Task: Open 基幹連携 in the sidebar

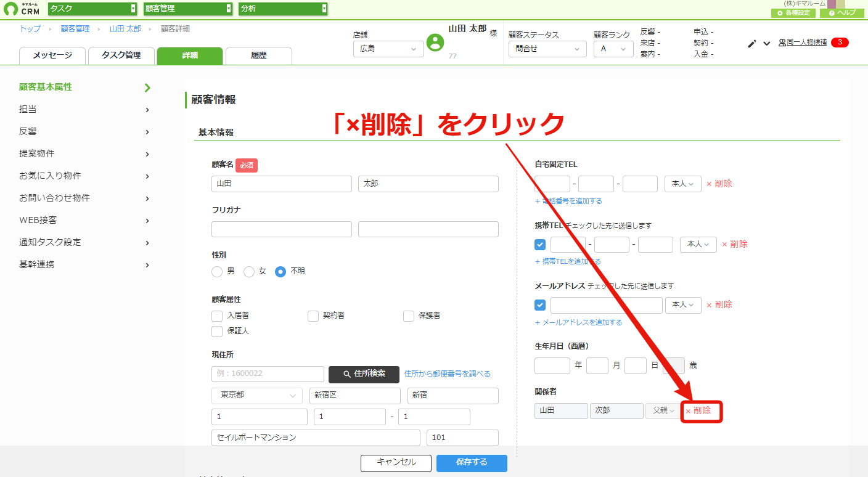Action: tap(85, 265)
